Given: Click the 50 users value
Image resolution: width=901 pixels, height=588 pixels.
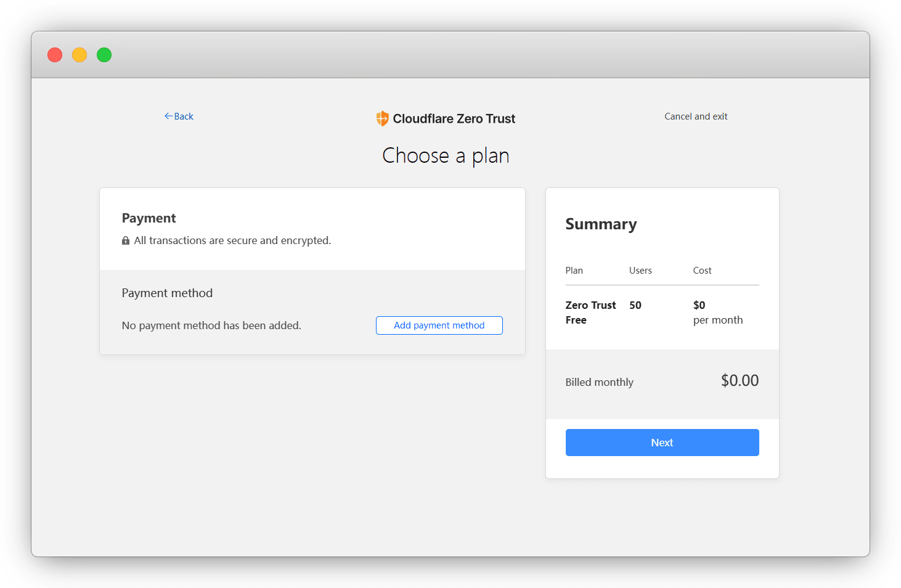Looking at the screenshot, I should pos(635,305).
